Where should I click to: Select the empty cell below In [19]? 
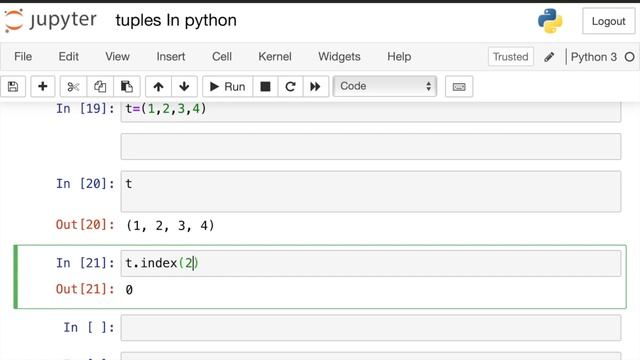point(371,146)
